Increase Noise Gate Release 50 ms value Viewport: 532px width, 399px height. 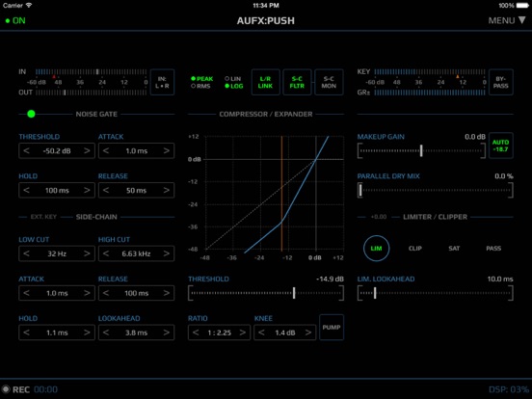click(x=167, y=190)
